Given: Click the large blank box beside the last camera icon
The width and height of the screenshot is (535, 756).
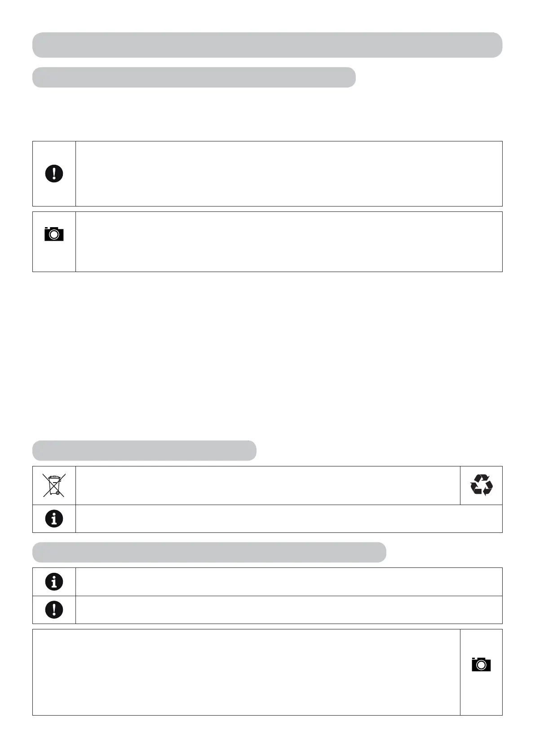Looking at the screenshot, I should 246,672.
